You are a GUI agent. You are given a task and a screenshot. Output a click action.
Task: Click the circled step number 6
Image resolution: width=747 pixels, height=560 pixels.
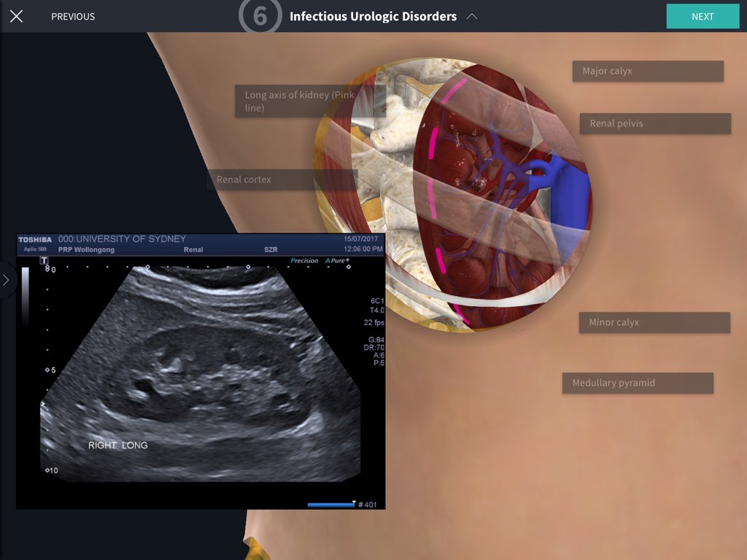point(260,16)
